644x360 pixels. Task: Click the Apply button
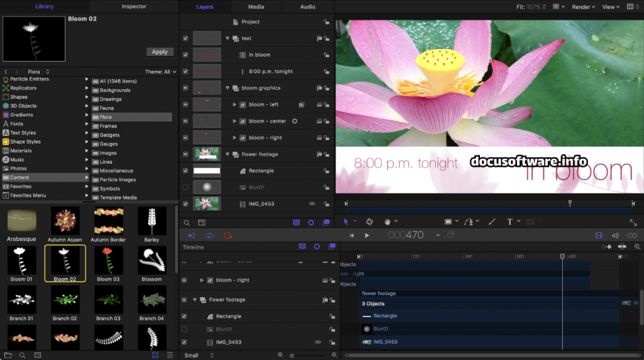coord(160,52)
